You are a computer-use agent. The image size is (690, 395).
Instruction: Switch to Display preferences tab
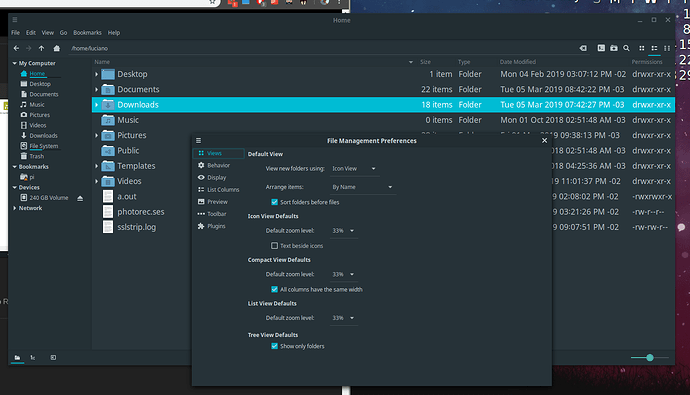coord(218,178)
